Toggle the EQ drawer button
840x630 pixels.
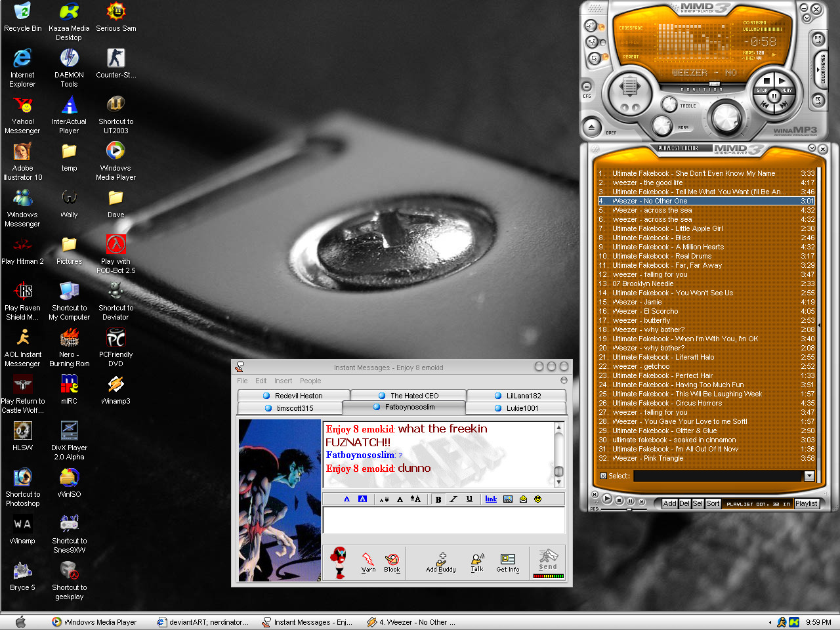click(818, 100)
